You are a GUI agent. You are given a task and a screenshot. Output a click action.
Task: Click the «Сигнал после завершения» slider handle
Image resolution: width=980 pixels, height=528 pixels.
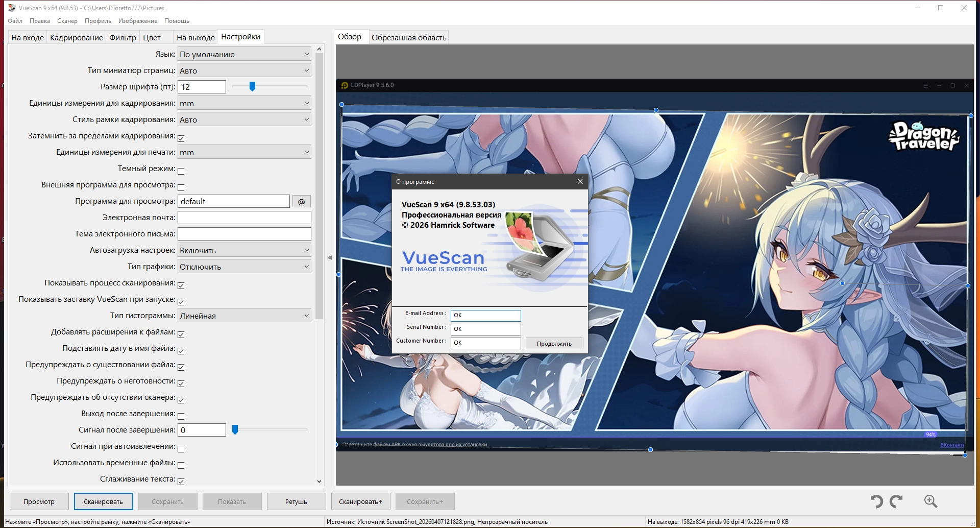click(235, 430)
